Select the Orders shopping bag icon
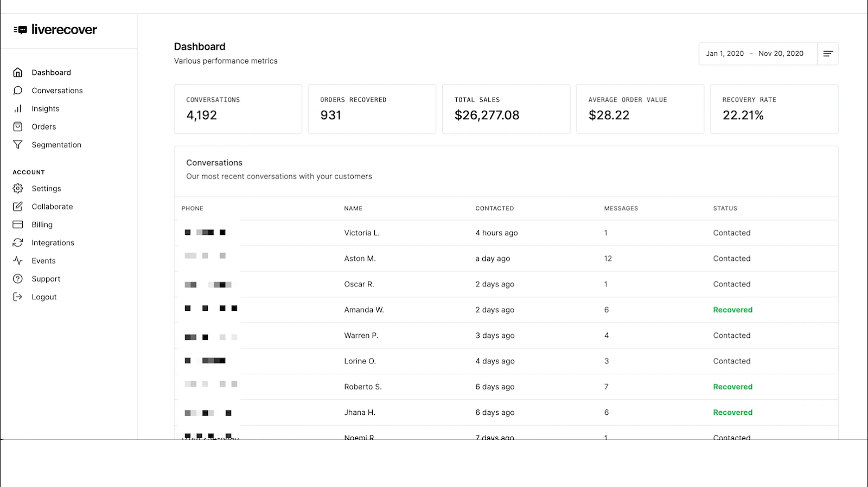The height and width of the screenshot is (487, 868). coord(18,126)
